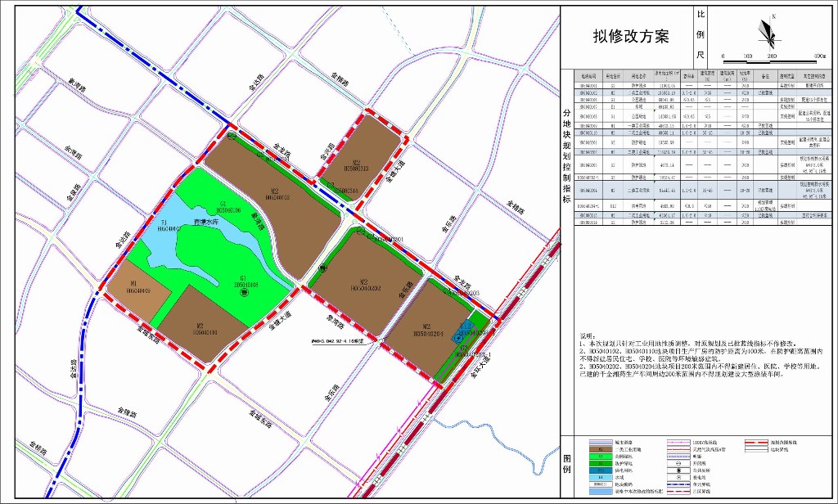Image resolution: width=838 pixels, height=504 pixels.
Task: Click the first header cell of the indicator table
Action: [x=589, y=73]
